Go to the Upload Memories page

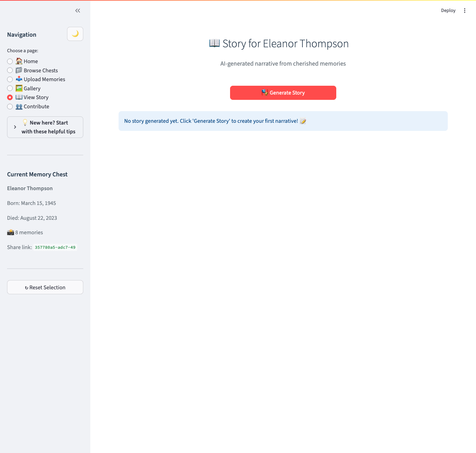tap(44, 79)
